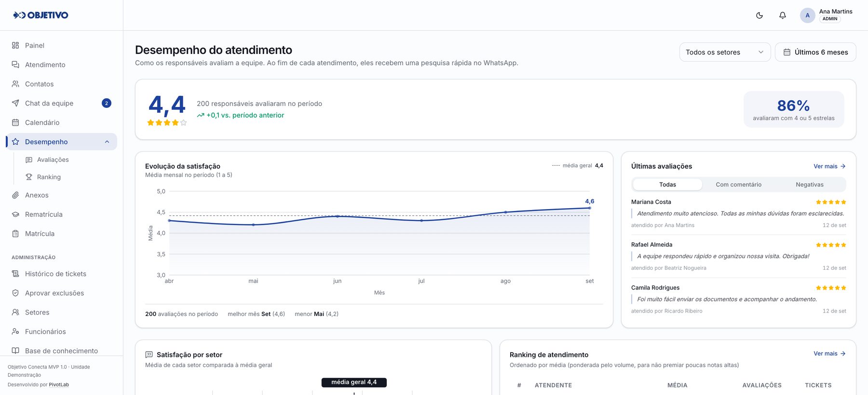Open Contatos page

click(61, 84)
